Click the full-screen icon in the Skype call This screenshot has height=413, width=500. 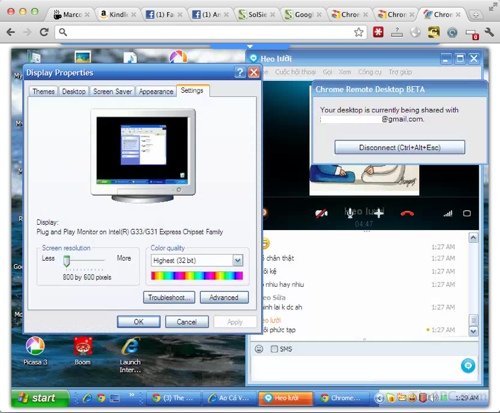(x=467, y=213)
